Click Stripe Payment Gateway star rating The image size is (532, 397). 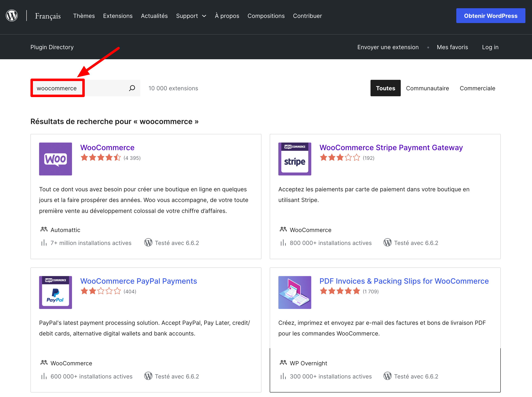point(340,158)
